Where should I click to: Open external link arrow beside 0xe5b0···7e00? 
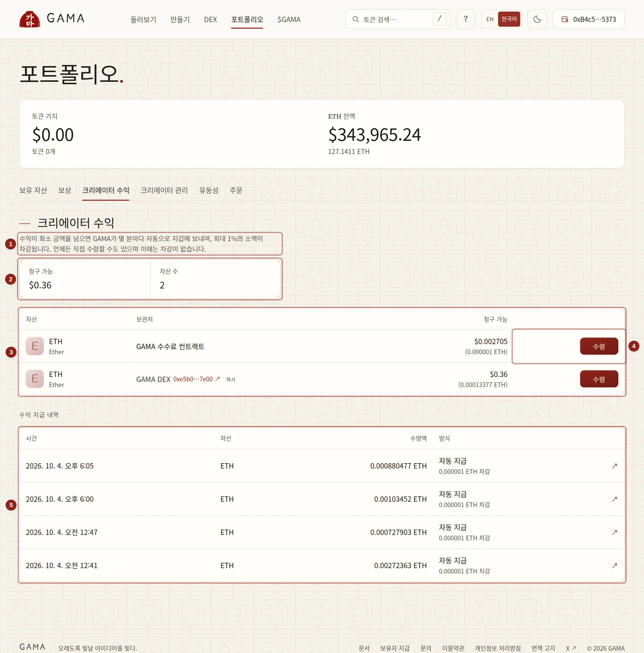pos(217,379)
